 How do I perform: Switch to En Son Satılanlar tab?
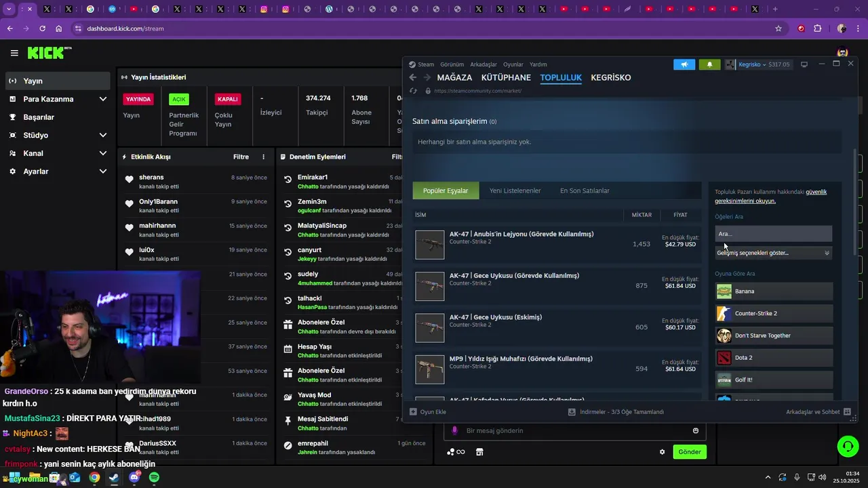point(585,190)
